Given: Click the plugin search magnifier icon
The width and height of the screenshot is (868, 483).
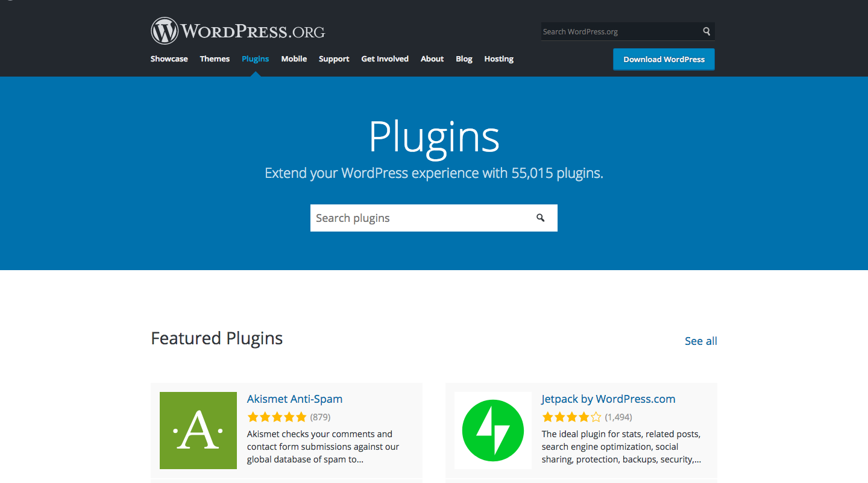Looking at the screenshot, I should pyautogui.click(x=541, y=218).
